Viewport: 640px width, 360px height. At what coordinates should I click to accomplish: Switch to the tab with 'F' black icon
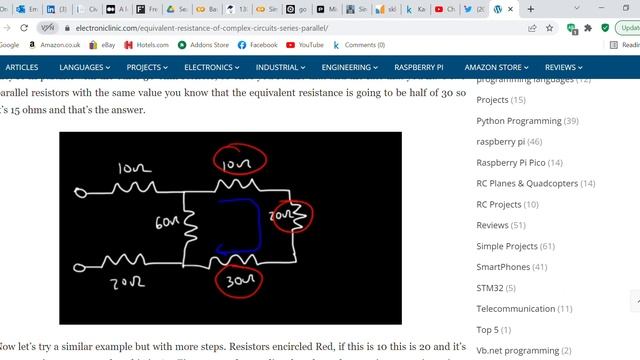coord(147,9)
